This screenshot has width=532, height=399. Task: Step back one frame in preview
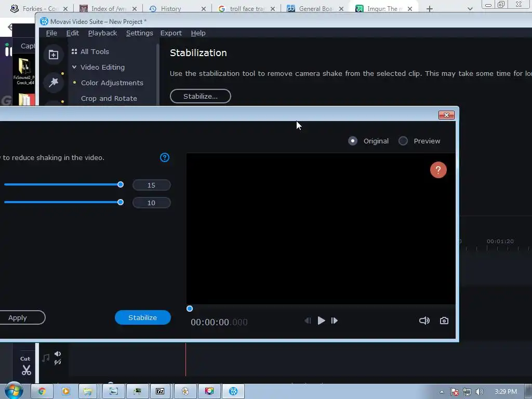point(308,321)
